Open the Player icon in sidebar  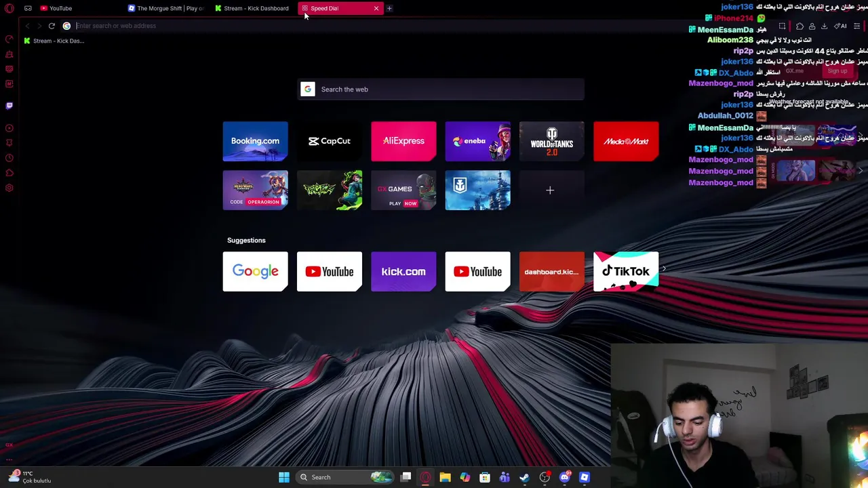[x=9, y=128]
